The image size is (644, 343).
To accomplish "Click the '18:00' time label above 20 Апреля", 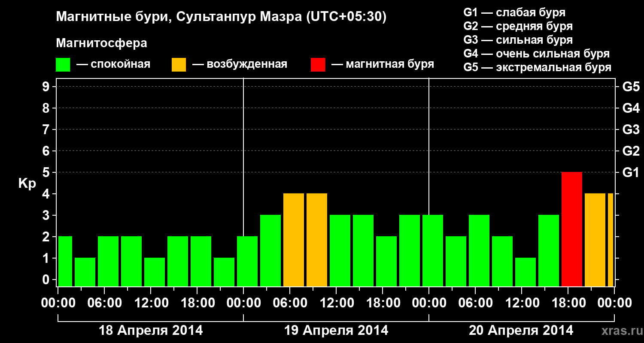I will [x=568, y=303].
